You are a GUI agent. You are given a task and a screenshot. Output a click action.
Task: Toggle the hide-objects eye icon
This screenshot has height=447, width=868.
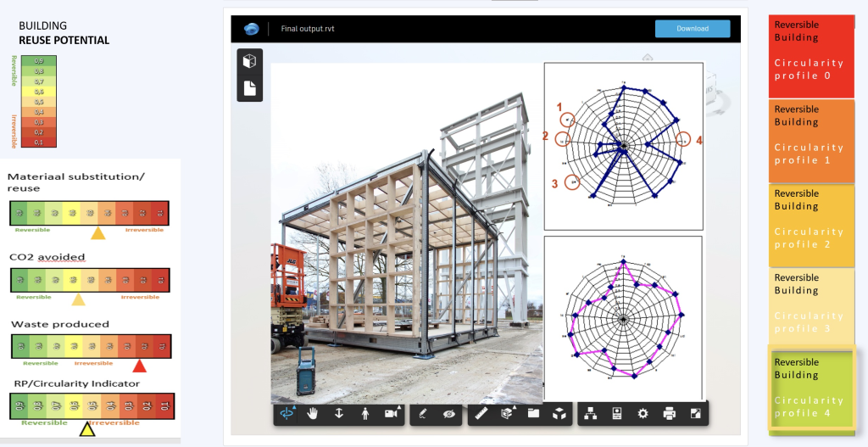tap(449, 414)
